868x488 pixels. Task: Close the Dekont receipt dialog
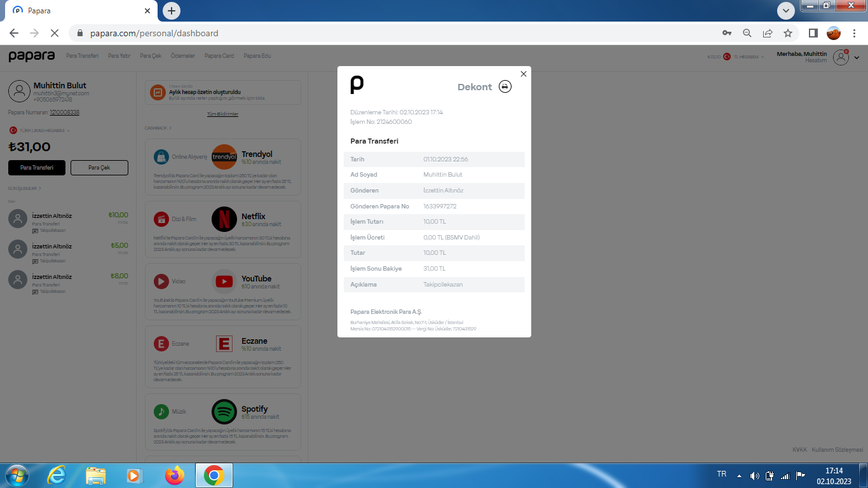[524, 74]
